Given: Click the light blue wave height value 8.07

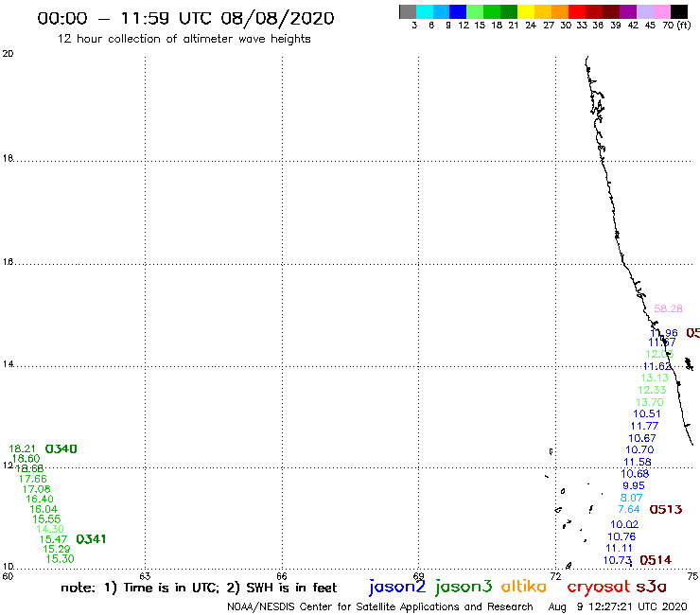Looking at the screenshot, I should click(x=631, y=498).
